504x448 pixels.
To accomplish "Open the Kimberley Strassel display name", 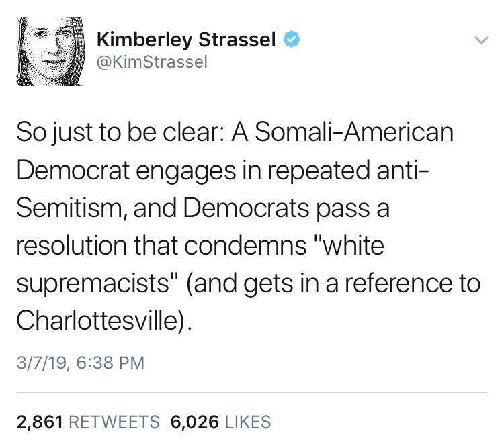I will coord(186,40).
